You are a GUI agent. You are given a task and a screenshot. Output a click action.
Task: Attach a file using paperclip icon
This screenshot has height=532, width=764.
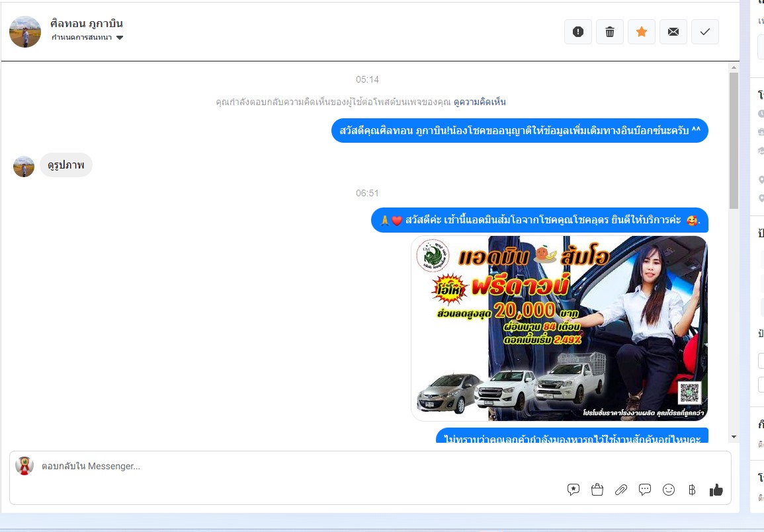click(x=621, y=490)
